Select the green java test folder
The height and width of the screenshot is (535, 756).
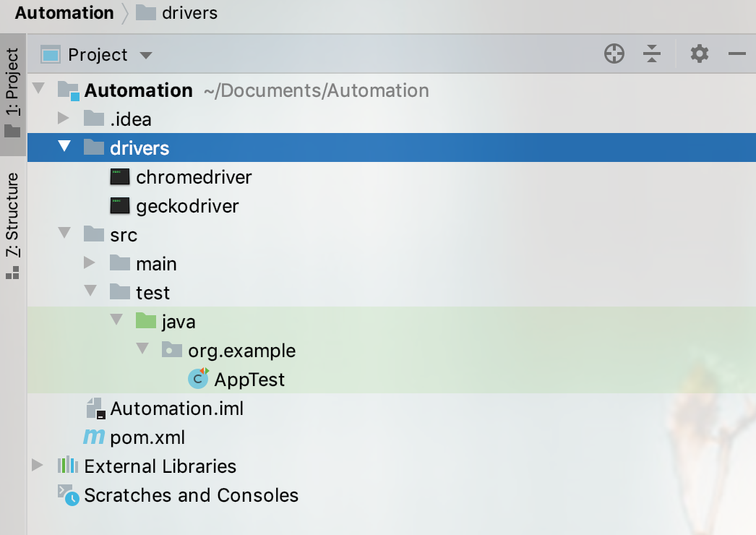(178, 321)
